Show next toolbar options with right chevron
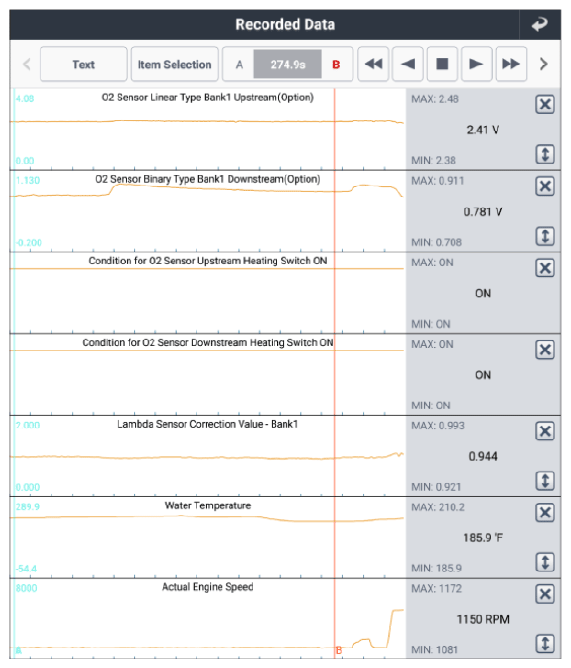 543,64
